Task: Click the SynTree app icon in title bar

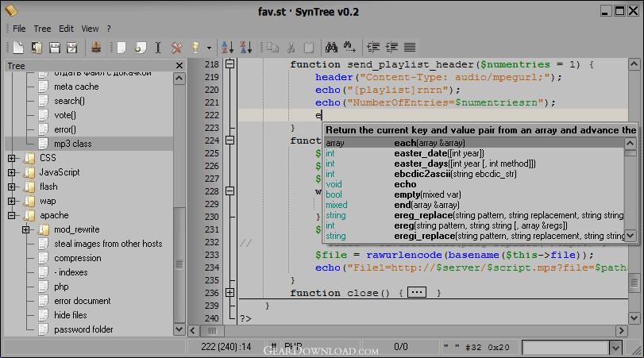Action: [11, 10]
